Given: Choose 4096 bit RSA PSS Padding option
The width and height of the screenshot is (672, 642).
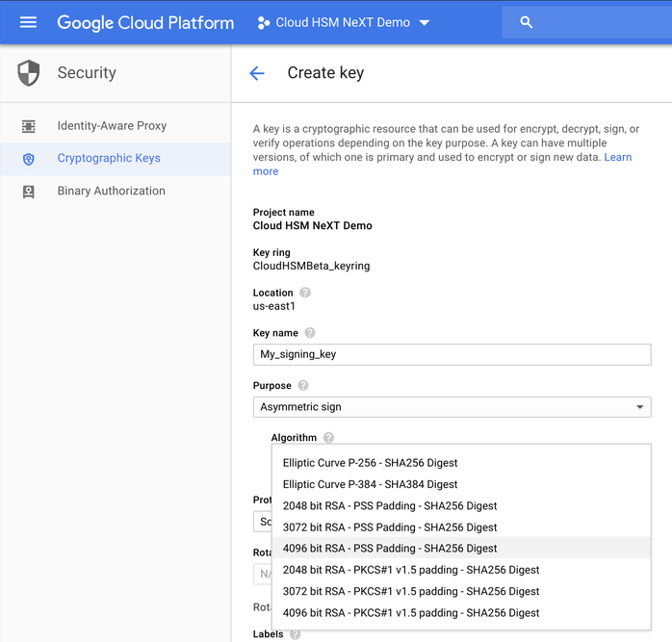Looking at the screenshot, I should coord(461,548).
